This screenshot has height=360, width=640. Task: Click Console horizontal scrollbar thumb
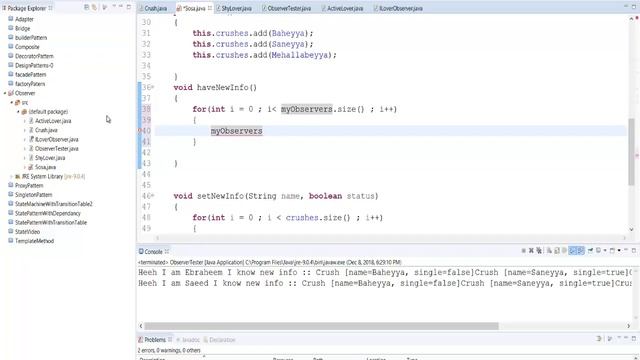[x=321, y=326]
